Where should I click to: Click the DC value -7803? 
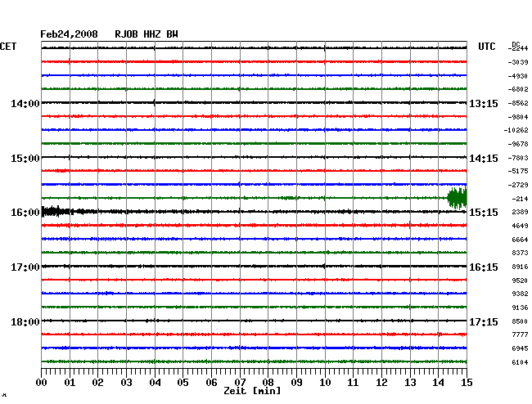coord(518,158)
